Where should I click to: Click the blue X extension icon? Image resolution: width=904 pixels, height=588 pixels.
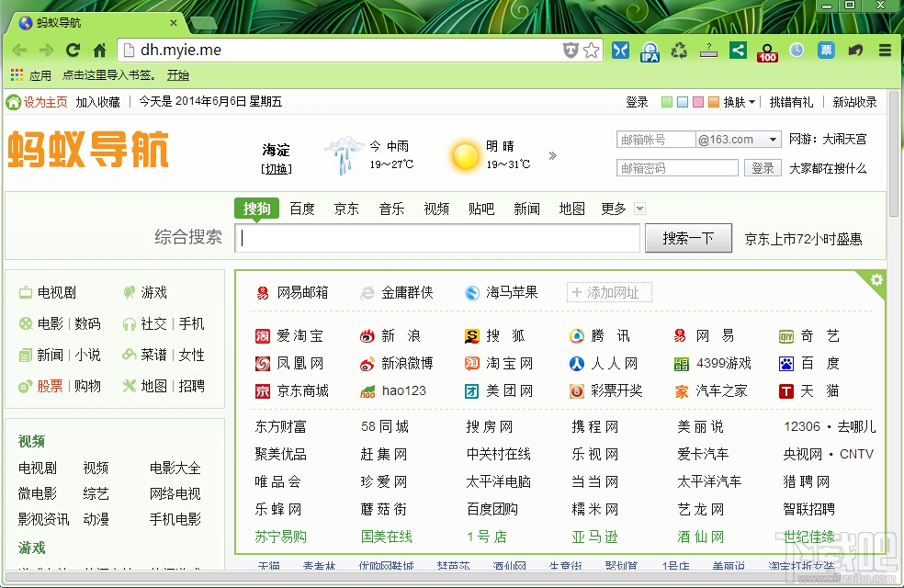[x=620, y=51]
